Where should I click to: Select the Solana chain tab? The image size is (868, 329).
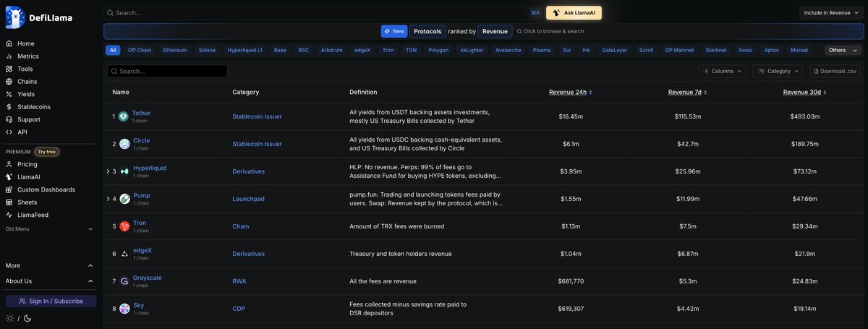click(207, 50)
